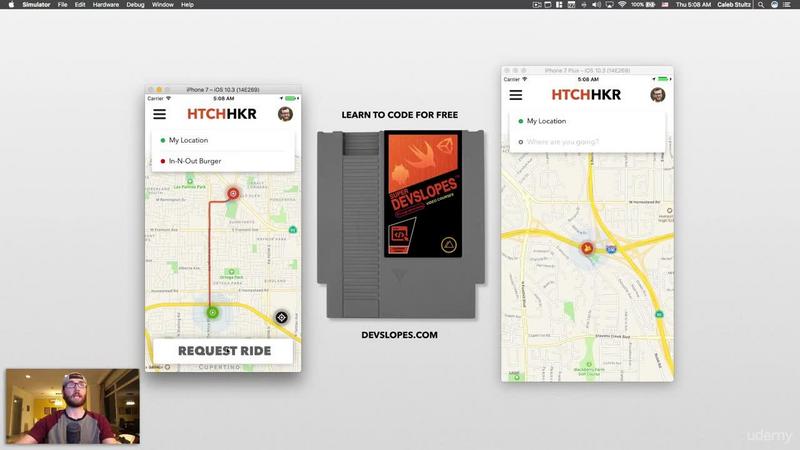The image size is (800, 450).
Task: Click the LEARN TO CODE FOR FREE heading
Action: (399, 115)
